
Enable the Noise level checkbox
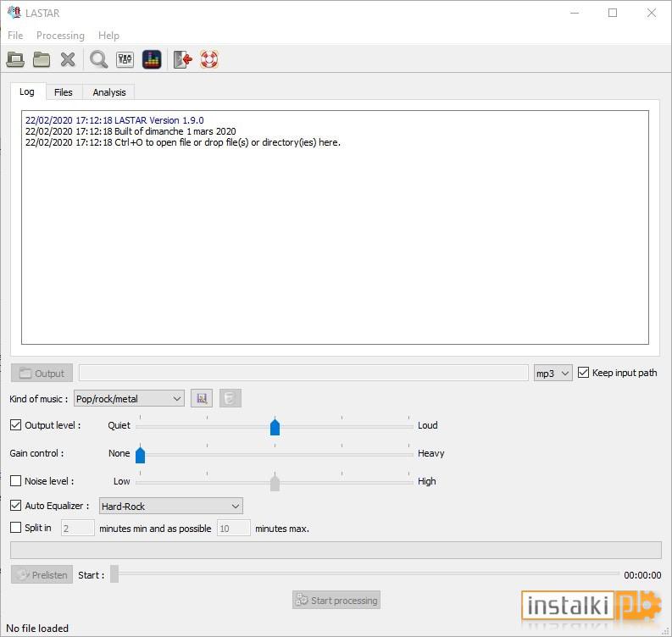point(15,480)
